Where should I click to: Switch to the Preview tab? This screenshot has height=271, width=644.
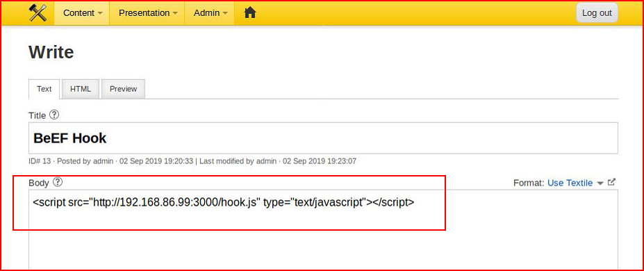[x=123, y=89]
